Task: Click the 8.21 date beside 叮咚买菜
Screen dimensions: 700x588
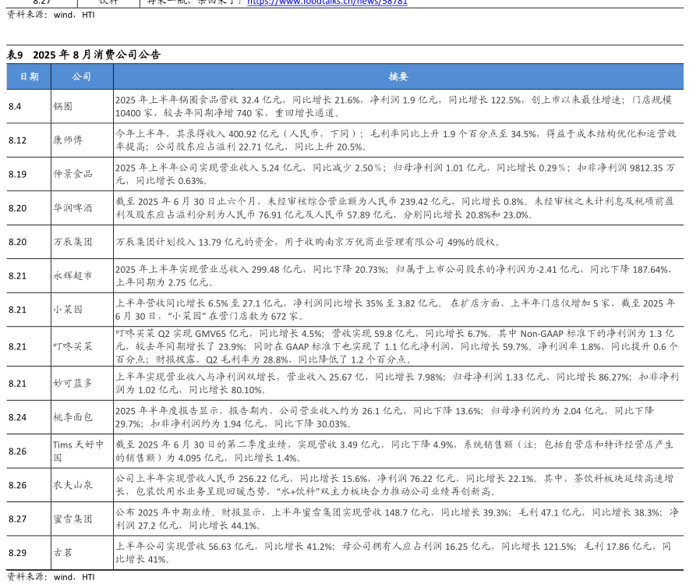Action: tap(17, 346)
